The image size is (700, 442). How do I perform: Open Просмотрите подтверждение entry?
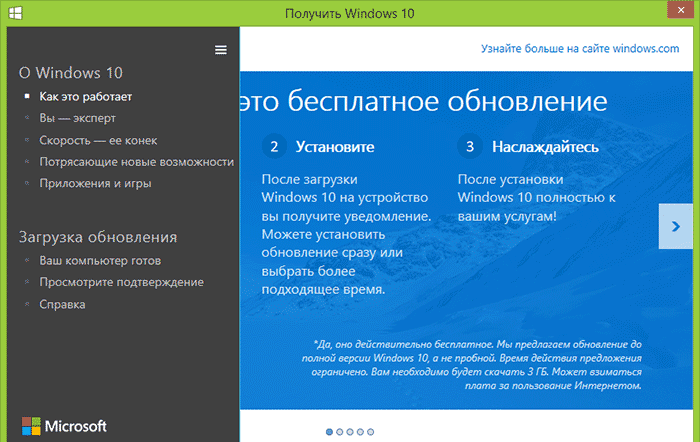click(x=121, y=282)
